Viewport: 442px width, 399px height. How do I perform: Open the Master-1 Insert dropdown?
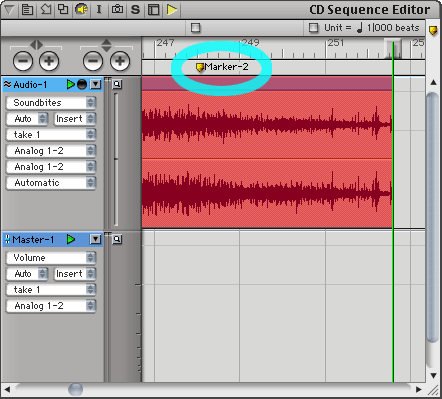[75, 274]
